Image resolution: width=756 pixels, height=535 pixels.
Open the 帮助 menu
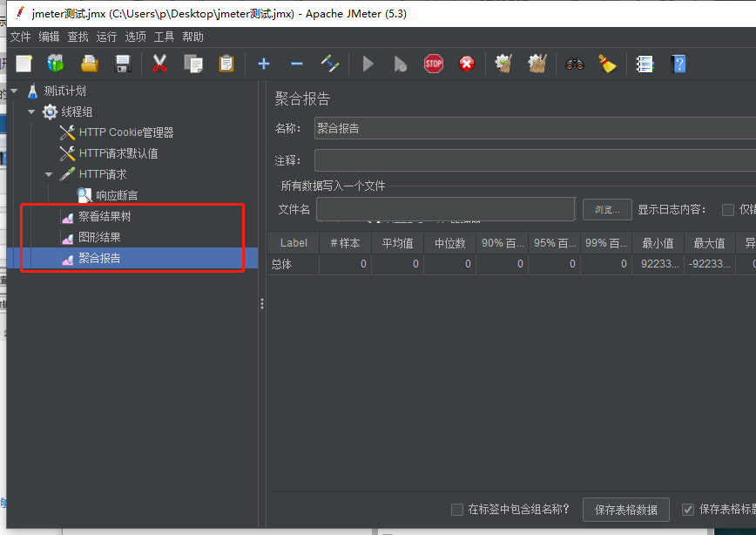click(x=192, y=37)
